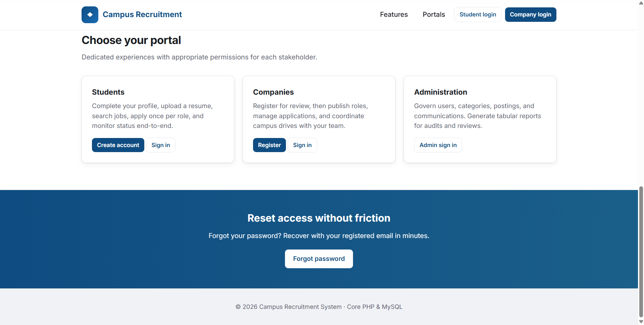
Task: Click the Campus Recruitment diamond logo icon
Action: [x=90, y=15]
